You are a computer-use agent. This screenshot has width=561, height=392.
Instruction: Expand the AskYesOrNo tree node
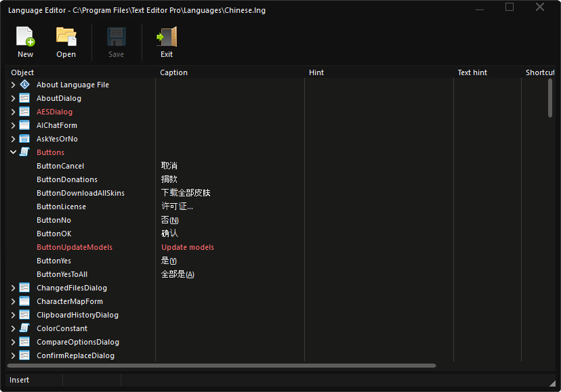[13, 139]
